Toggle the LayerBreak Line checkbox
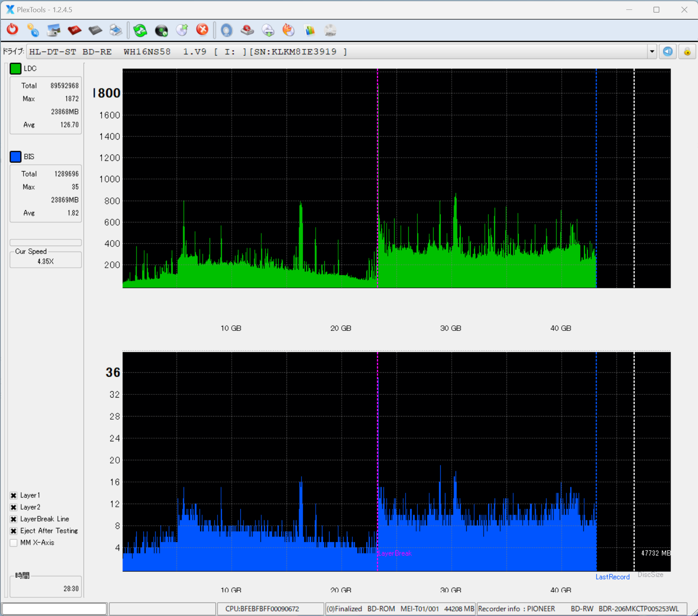The height and width of the screenshot is (616, 698). (x=14, y=519)
